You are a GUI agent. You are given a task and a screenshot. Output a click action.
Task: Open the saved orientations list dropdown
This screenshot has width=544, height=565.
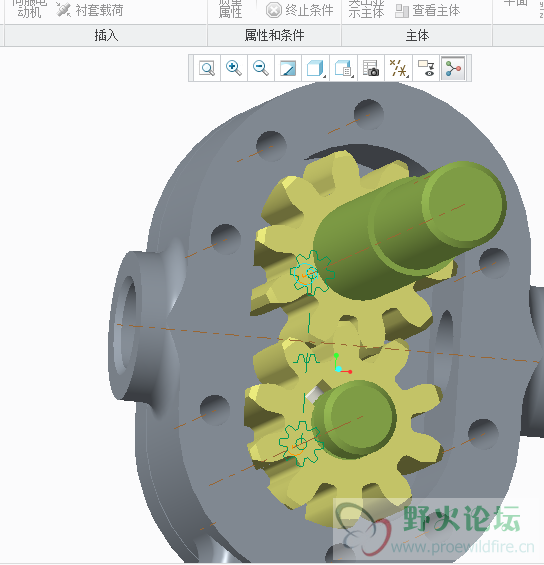point(343,68)
